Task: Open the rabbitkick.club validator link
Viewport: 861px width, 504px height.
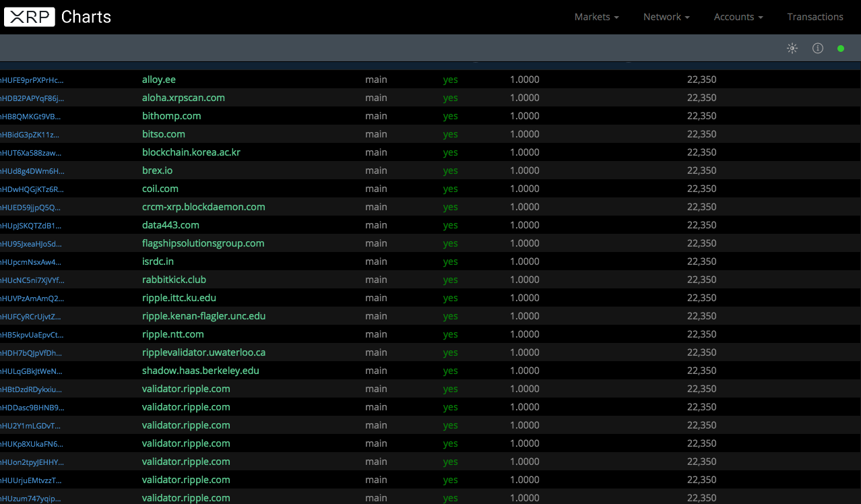Action: point(174,280)
